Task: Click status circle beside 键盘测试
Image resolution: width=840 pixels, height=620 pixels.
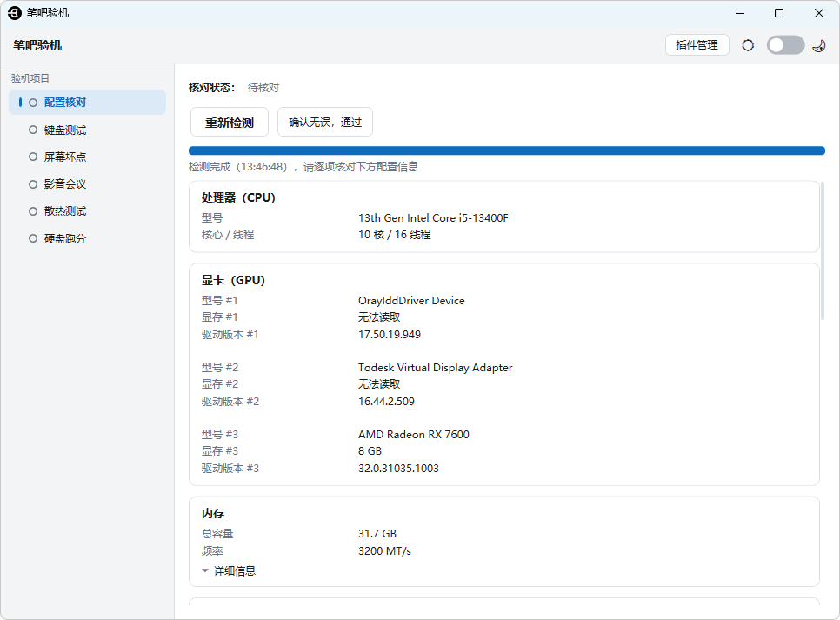Action: coord(33,130)
